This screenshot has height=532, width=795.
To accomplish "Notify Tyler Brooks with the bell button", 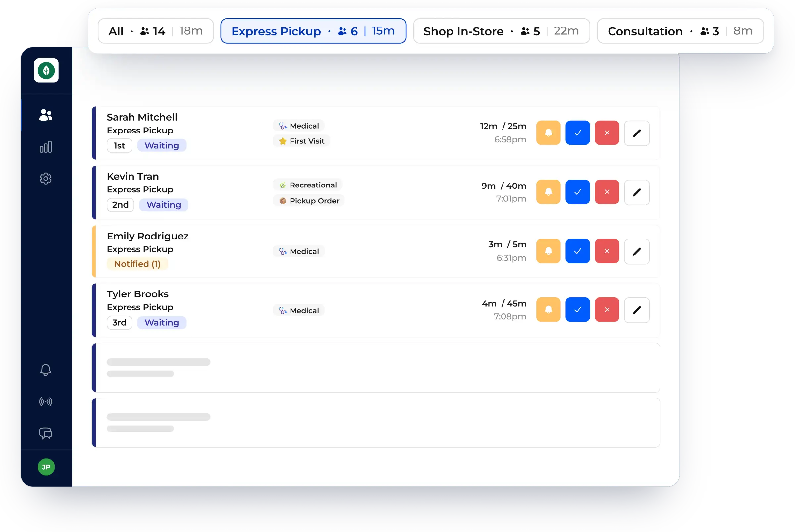I will tap(548, 309).
